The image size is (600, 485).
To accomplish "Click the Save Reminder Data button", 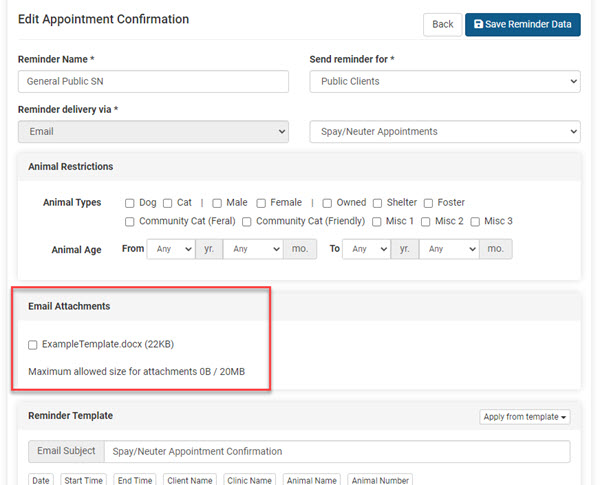I will pyautogui.click(x=522, y=24).
